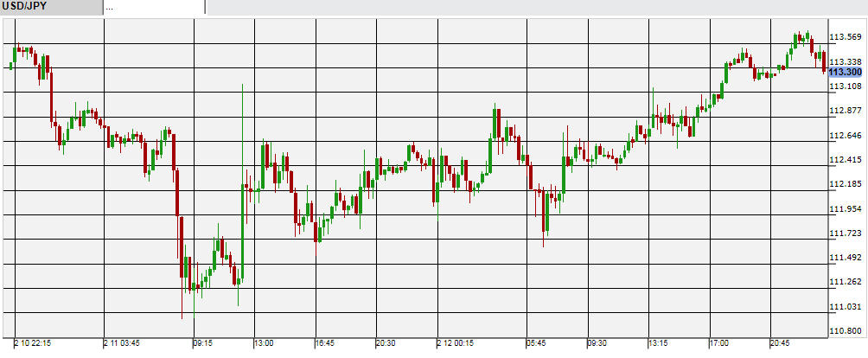The image size is (868, 358).
Task: Select the '2 11 03:45' time marker
Action: tap(124, 343)
